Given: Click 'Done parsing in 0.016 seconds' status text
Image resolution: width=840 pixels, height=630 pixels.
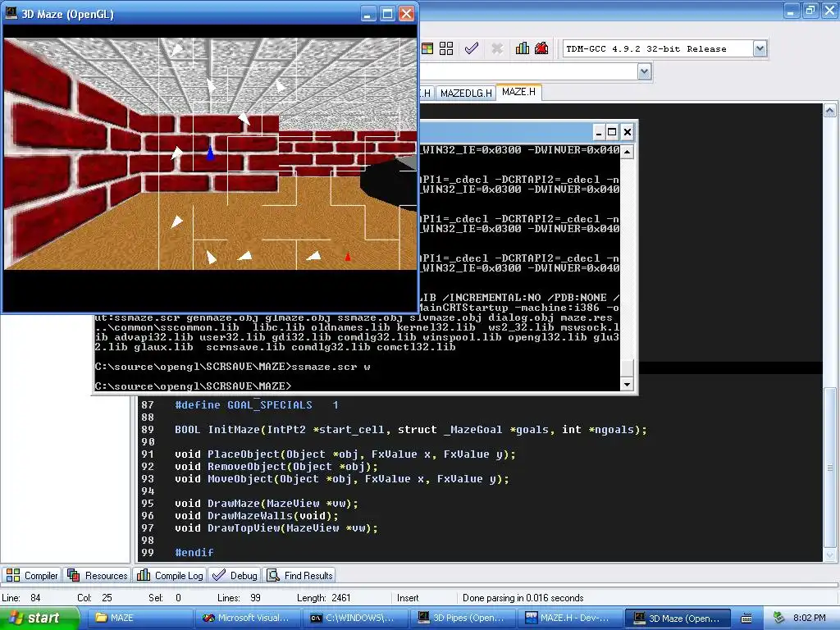Looking at the screenshot, I should (523, 598).
